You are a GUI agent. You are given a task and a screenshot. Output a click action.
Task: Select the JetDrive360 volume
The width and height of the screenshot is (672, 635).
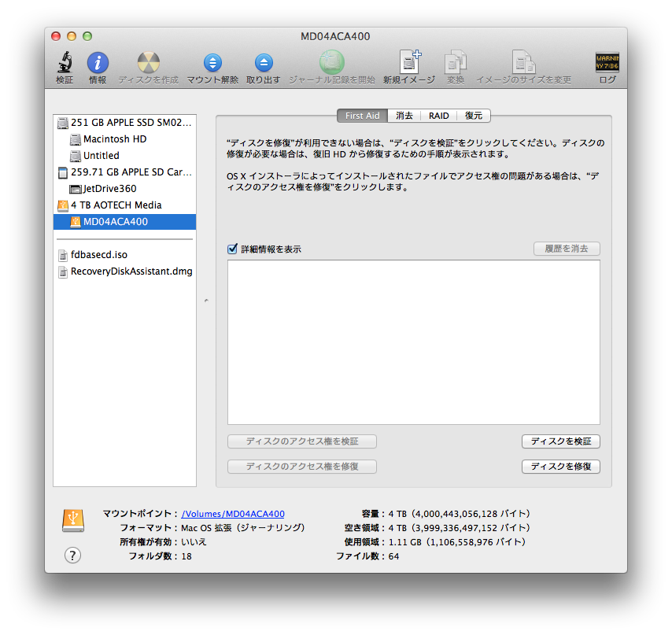[124, 189]
